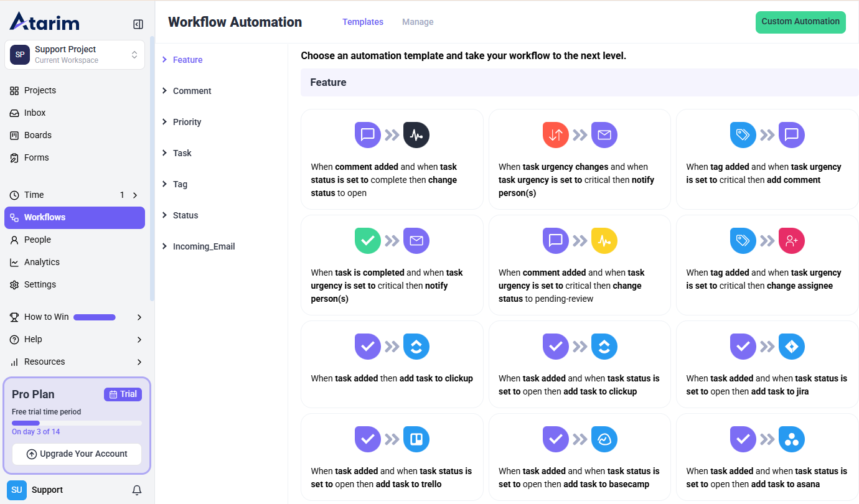Expand the Incoming_Email template category
Image resolution: width=859 pixels, height=504 pixels.
(x=204, y=246)
